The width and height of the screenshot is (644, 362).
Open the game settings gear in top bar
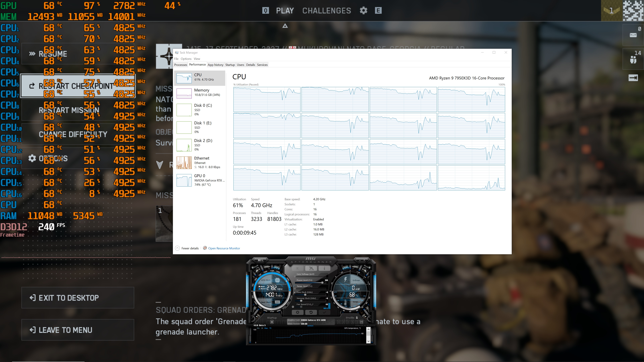click(363, 11)
